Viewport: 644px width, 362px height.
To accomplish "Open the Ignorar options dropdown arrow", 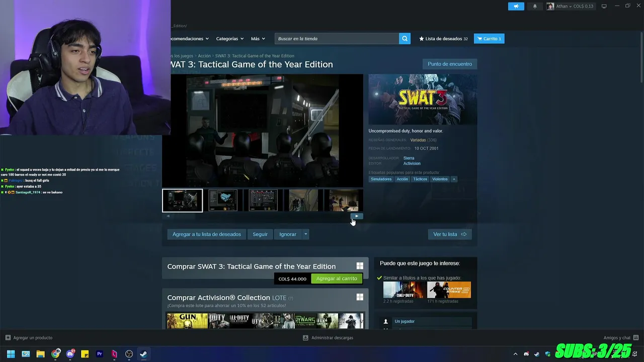I will [x=305, y=234].
